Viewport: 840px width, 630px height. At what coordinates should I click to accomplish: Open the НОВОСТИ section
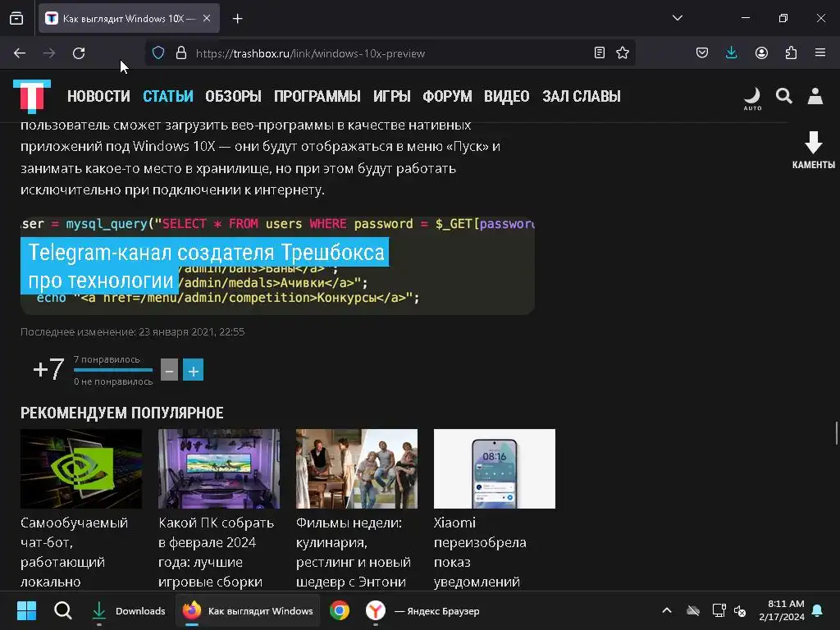click(x=98, y=97)
